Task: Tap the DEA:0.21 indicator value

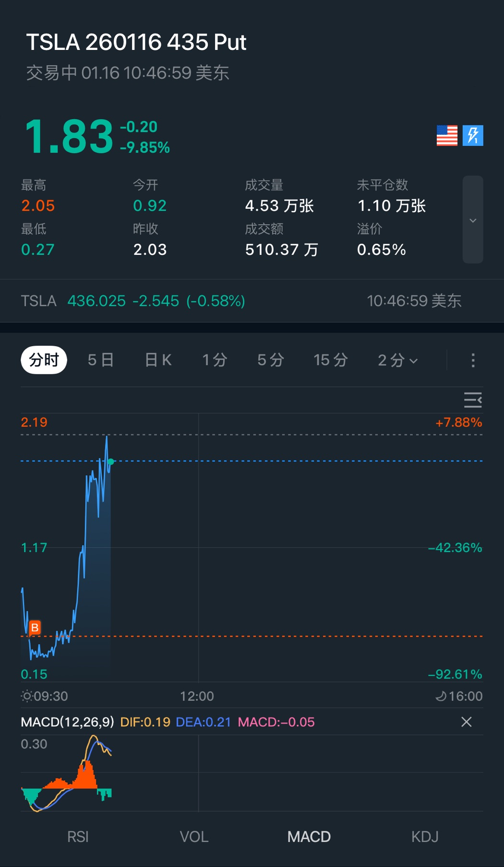Action: (204, 722)
